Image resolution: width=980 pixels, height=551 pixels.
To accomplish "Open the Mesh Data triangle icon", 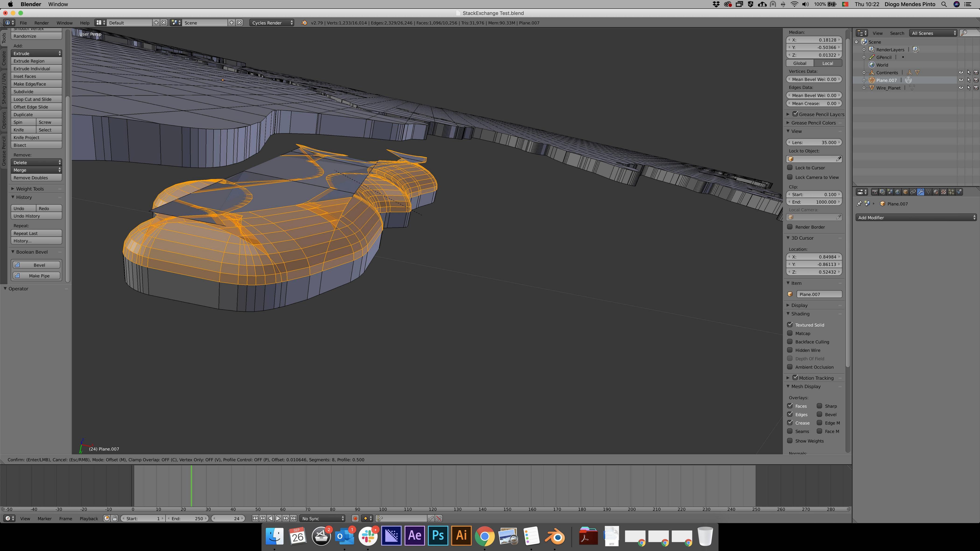I will 928,192.
